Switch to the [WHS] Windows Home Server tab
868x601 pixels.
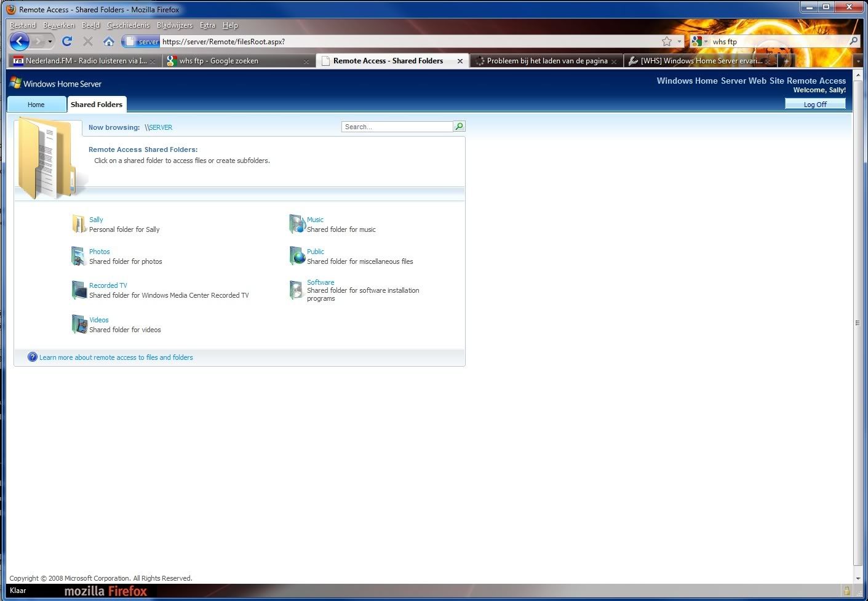tap(700, 61)
